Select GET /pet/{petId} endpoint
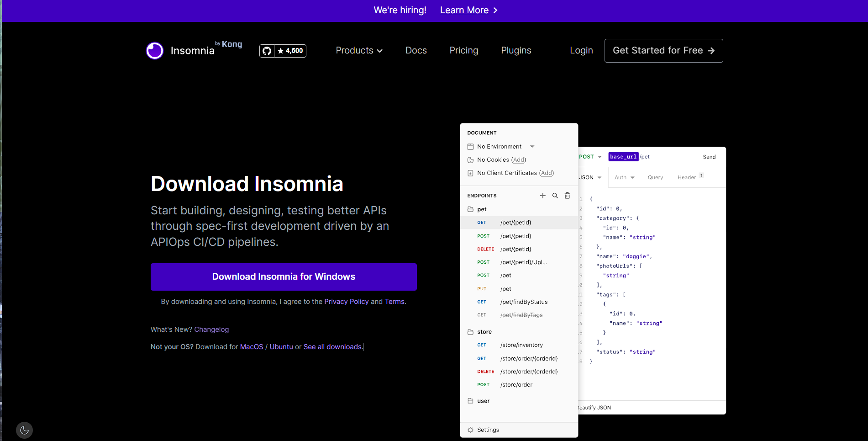Viewport: 868px width, 441px height. (x=519, y=223)
